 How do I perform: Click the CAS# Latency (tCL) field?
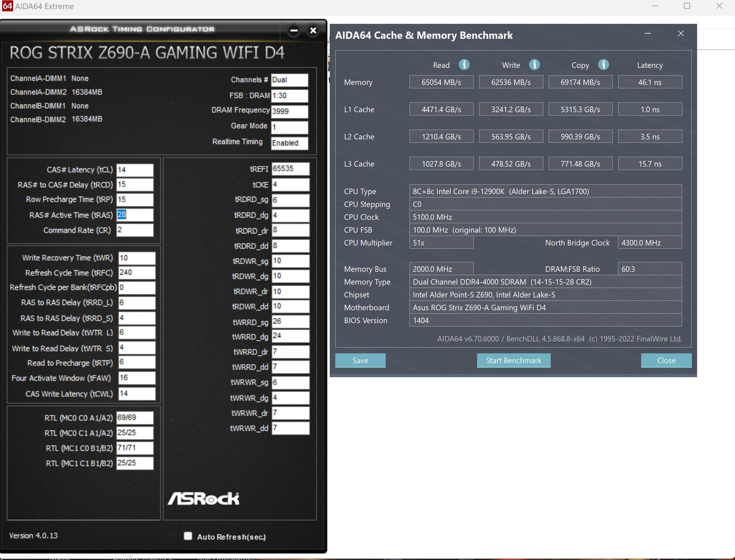[x=134, y=170]
